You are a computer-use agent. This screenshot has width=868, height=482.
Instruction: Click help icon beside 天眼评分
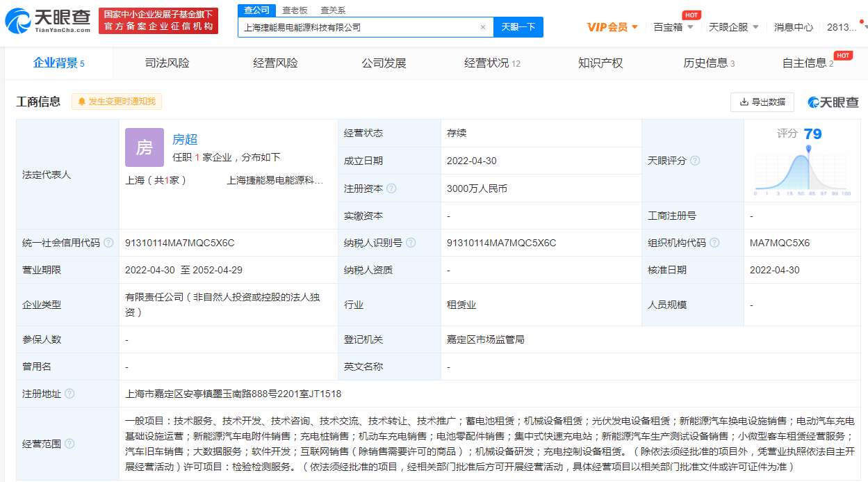point(694,161)
